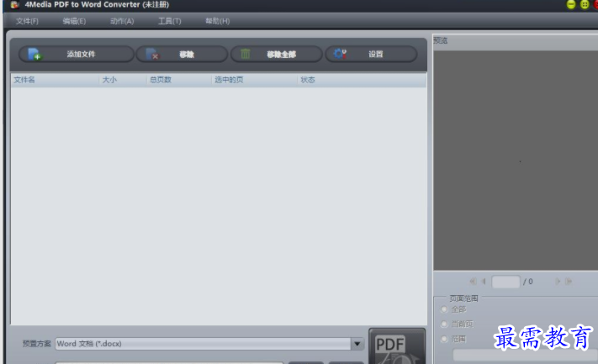Sort by the 文件名 column header
This screenshot has height=364, width=598.
tap(55, 80)
